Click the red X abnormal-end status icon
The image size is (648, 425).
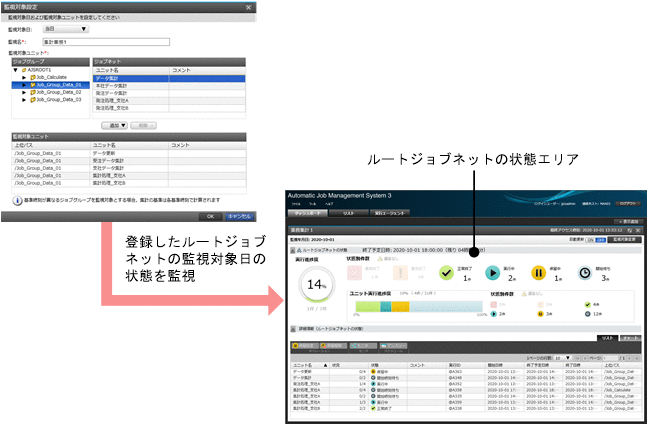355,273
